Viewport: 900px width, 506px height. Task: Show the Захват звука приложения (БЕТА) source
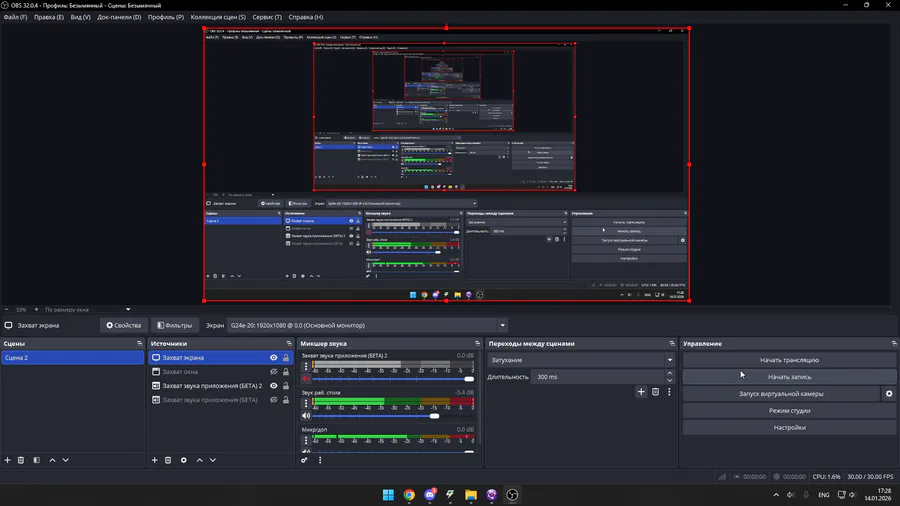tap(274, 400)
